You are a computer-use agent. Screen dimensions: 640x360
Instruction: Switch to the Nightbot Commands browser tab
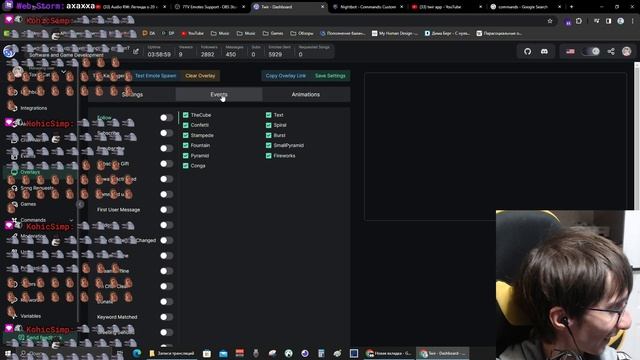point(367,7)
